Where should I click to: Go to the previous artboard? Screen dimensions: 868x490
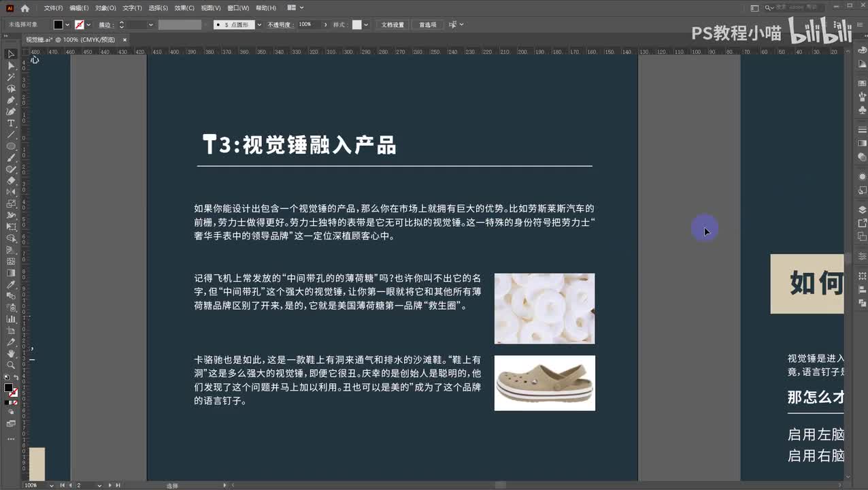click(x=70, y=485)
